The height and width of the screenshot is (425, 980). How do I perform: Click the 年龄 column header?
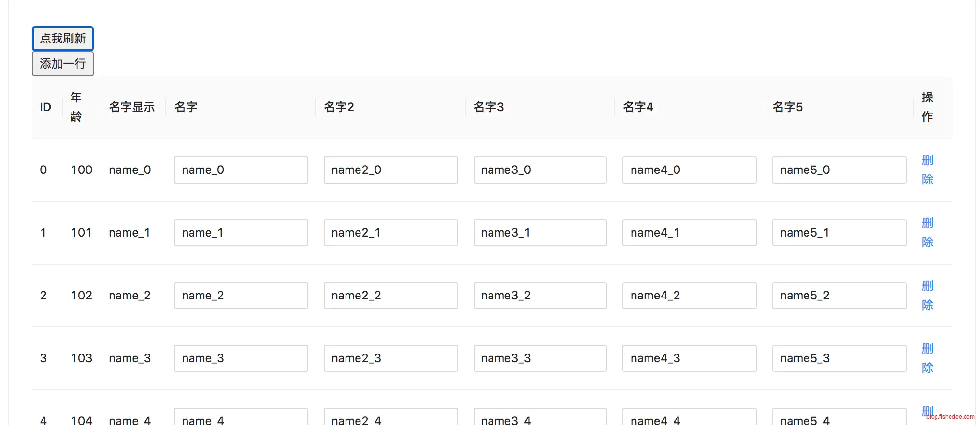76,107
